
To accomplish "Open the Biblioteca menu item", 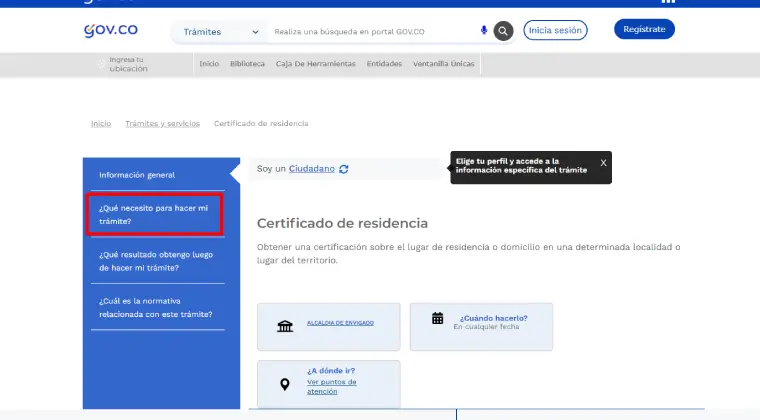I will click(247, 63).
